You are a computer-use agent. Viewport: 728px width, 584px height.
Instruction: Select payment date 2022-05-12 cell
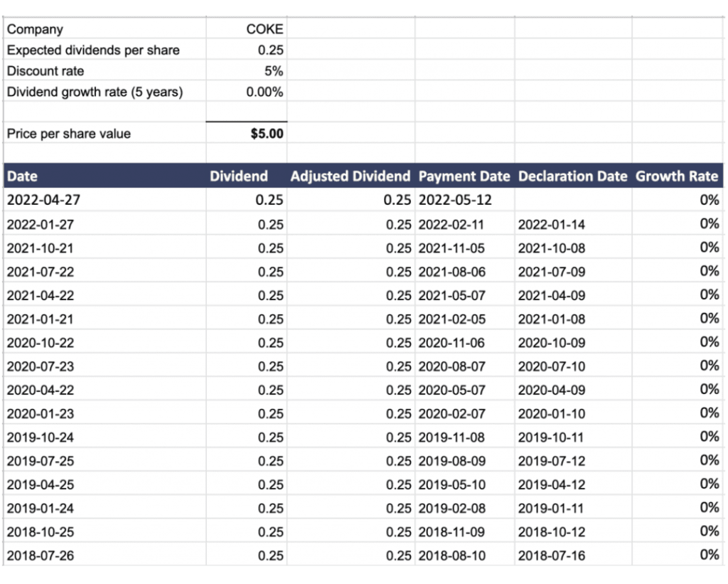455,200
